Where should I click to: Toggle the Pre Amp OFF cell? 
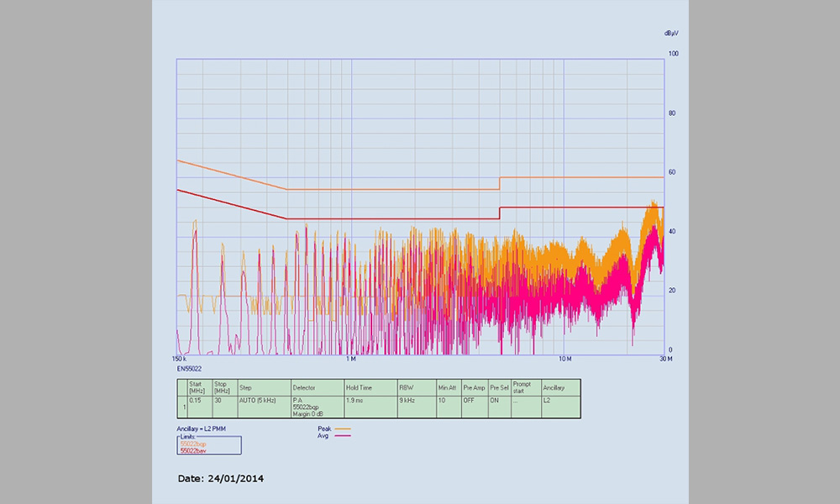pos(469,401)
